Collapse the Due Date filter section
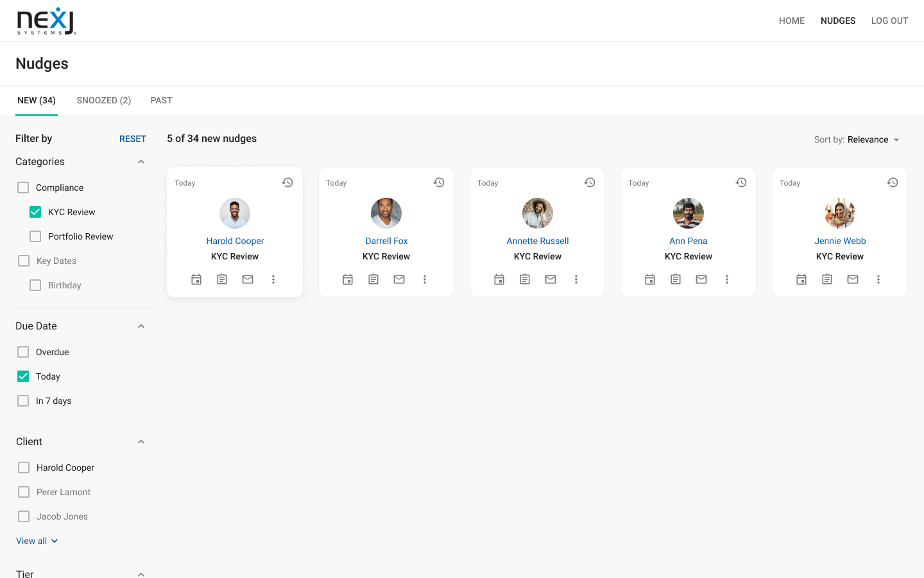 pos(141,326)
